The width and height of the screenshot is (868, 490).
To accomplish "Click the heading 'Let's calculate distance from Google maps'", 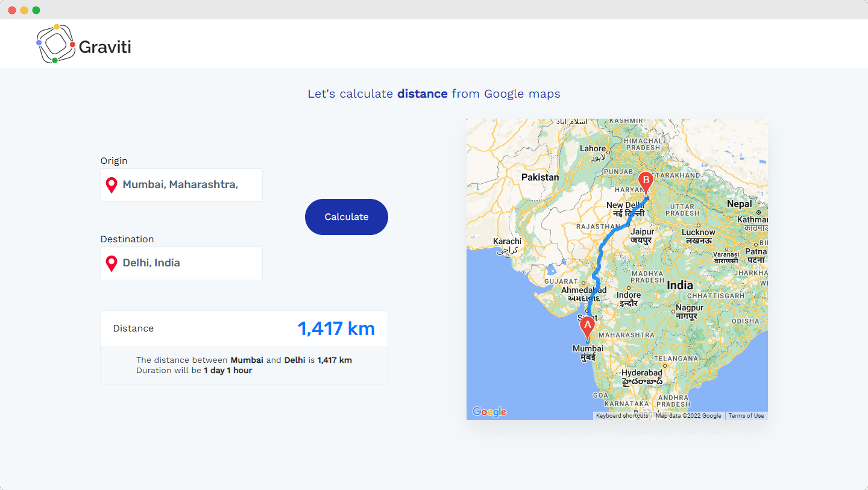I will [x=434, y=94].
